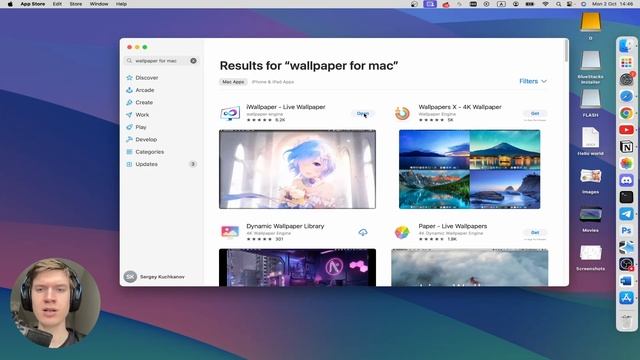The image size is (640, 360).
Task: Switch to iPhone & iPad Apps tab
Action: 273,82
